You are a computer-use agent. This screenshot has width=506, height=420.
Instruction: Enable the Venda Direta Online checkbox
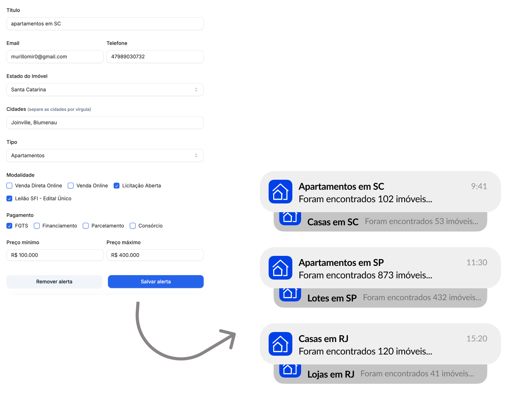[9, 186]
